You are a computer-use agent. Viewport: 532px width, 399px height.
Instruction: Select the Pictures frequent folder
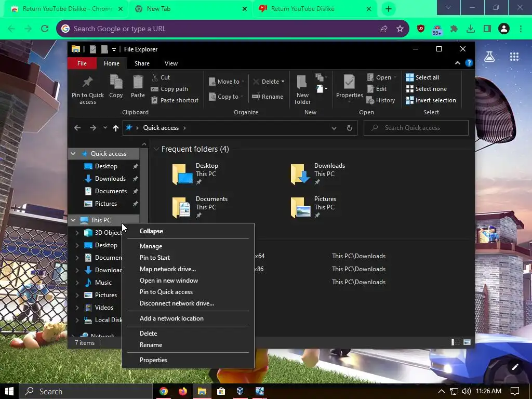pyautogui.click(x=314, y=207)
